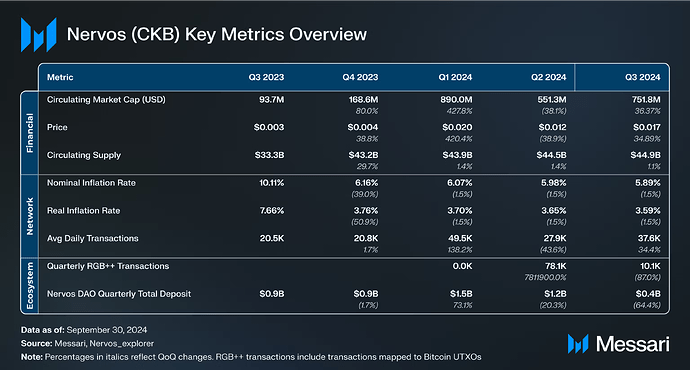Click the $0.003 price value
690x370 pixels.
pyautogui.click(x=269, y=128)
